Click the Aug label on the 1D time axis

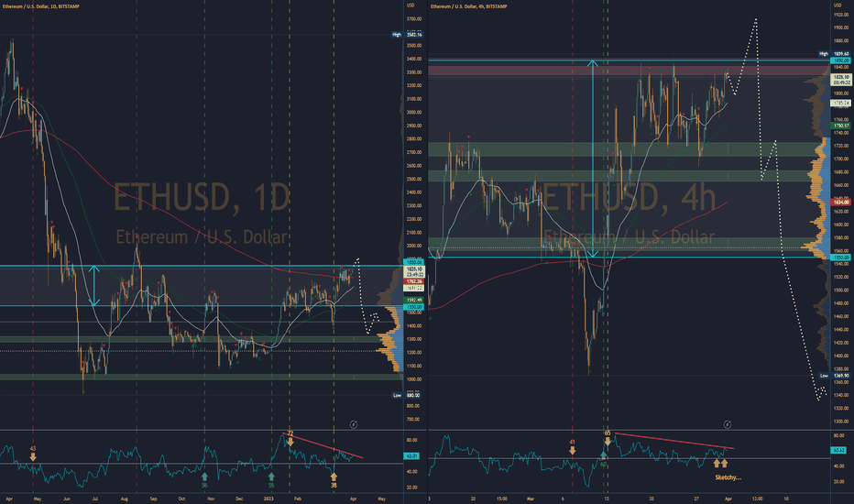[x=125, y=499]
